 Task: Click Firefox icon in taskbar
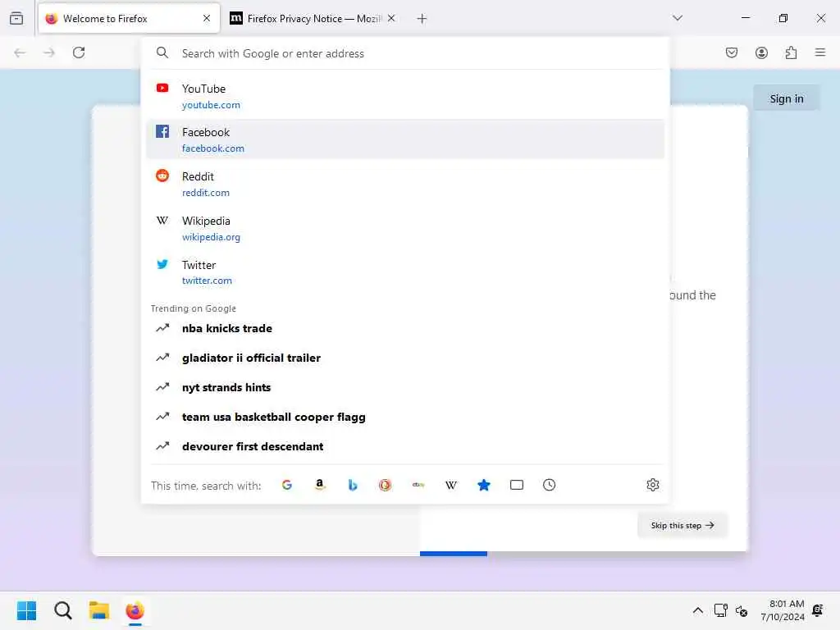click(x=135, y=610)
